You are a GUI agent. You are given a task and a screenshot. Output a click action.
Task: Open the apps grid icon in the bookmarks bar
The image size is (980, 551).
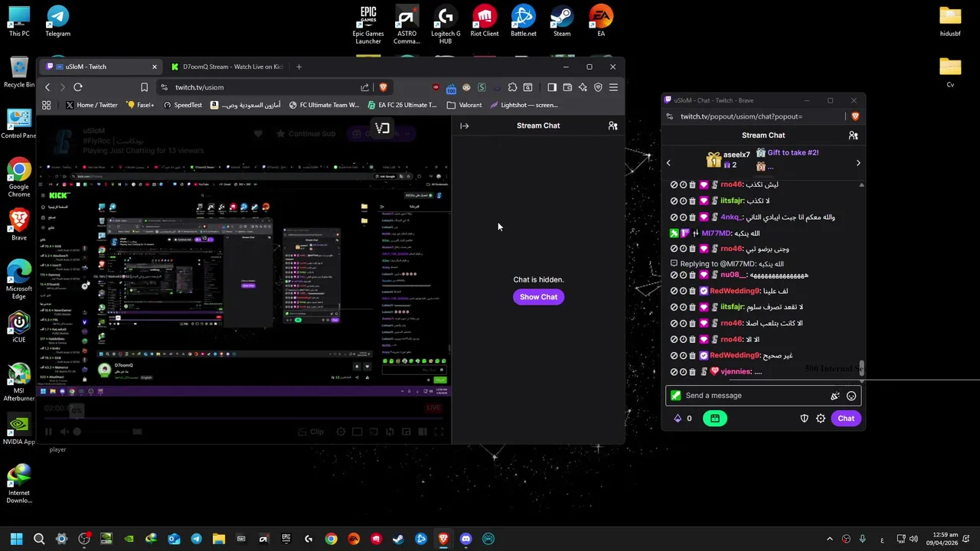[47, 105]
